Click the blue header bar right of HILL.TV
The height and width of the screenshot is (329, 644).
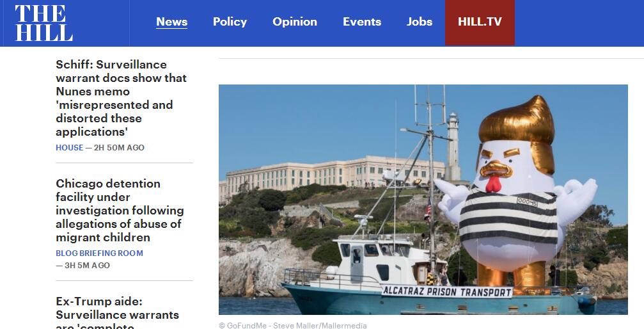579,23
